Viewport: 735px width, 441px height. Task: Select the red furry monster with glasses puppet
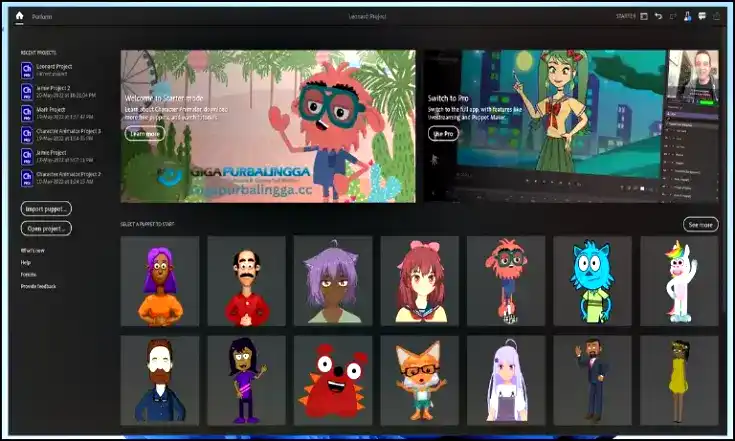coord(506,281)
